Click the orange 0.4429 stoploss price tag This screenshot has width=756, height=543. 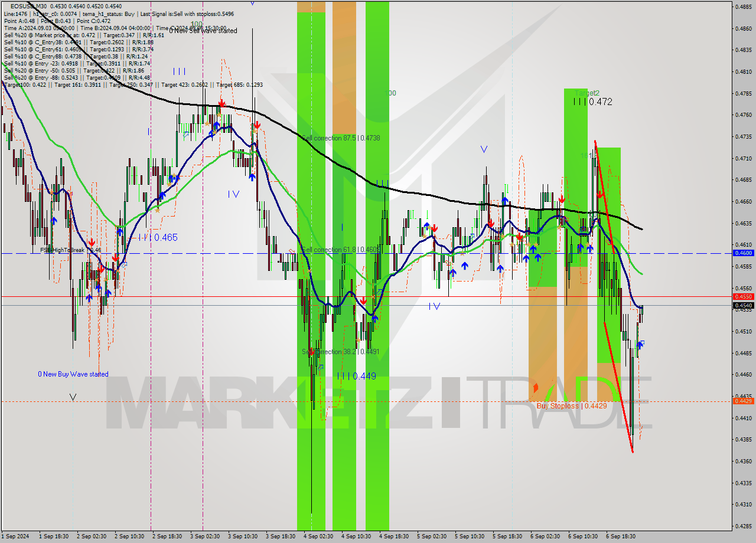coord(743,401)
